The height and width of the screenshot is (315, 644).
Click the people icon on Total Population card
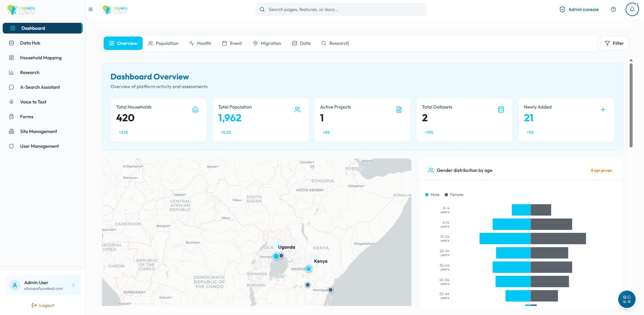tap(297, 110)
